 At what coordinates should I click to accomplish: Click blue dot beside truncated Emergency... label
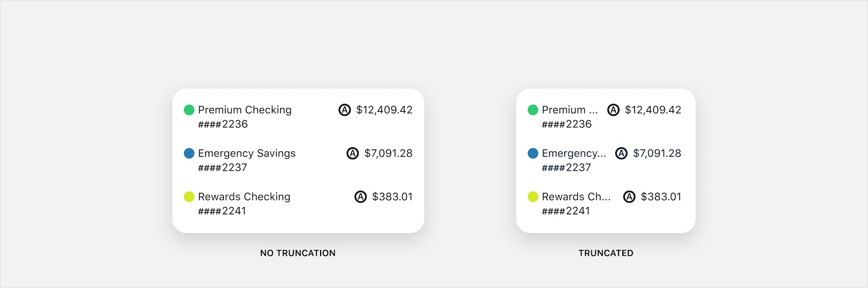tap(533, 153)
